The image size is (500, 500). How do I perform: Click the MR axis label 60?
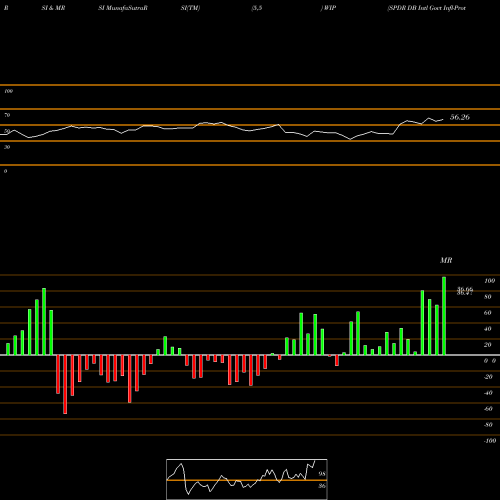point(488,313)
